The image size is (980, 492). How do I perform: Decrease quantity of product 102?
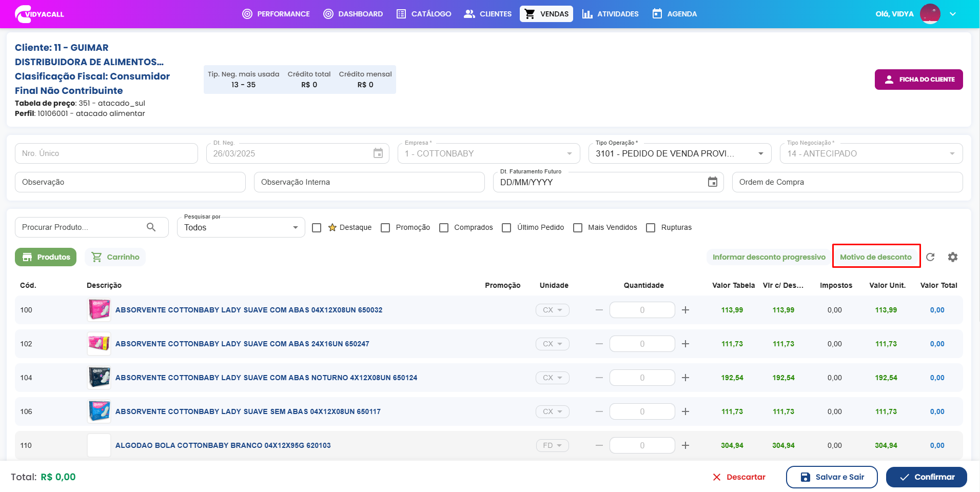pos(599,344)
